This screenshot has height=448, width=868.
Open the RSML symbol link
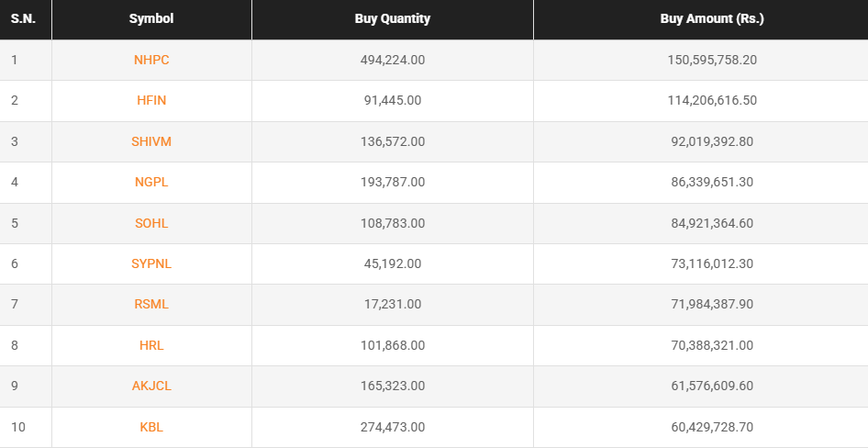coord(151,304)
